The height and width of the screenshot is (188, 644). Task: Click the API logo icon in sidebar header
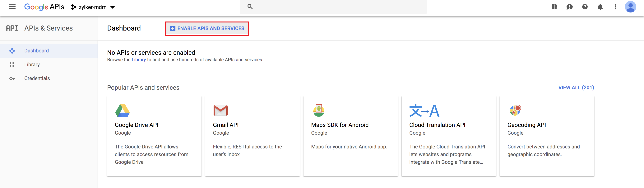pyautogui.click(x=12, y=28)
